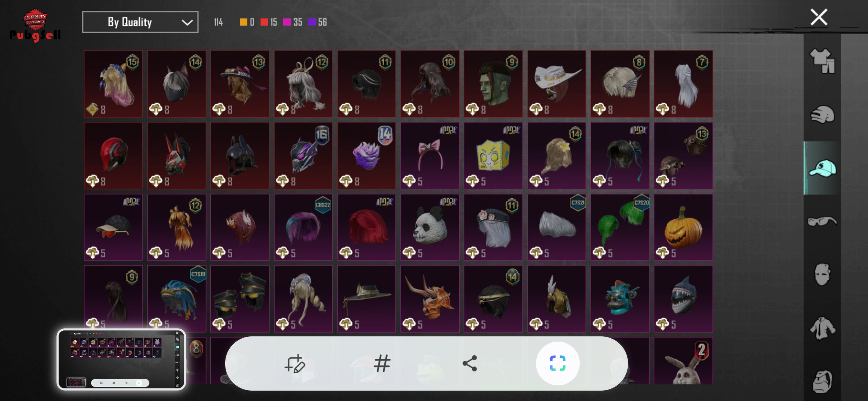Tap the hashtag tag icon
The image size is (868, 401).
click(x=382, y=363)
